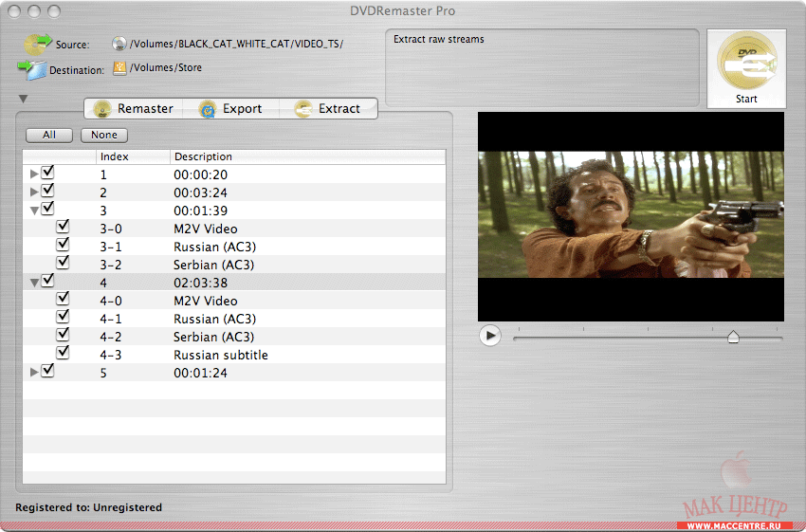Select the 00:01:24 duration text
Viewport: 806px width, 532px height.
(x=200, y=373)
